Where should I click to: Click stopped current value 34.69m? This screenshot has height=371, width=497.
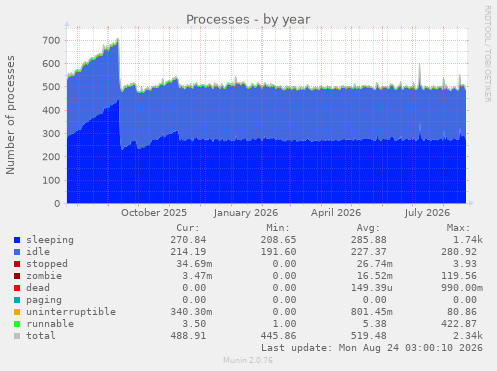(194, 264)
